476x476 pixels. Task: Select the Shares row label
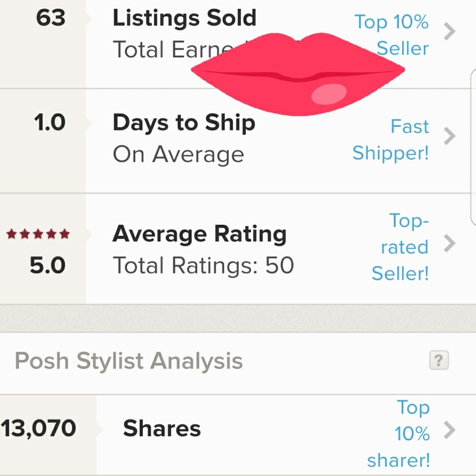(x=162, y=428)
